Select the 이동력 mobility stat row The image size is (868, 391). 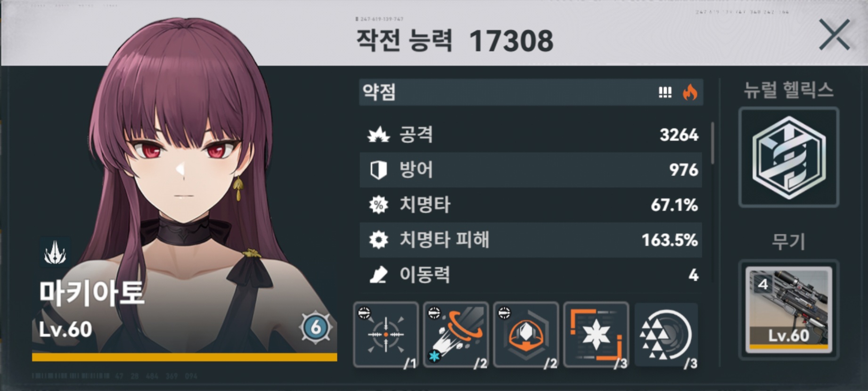click(x=531, y=275)
